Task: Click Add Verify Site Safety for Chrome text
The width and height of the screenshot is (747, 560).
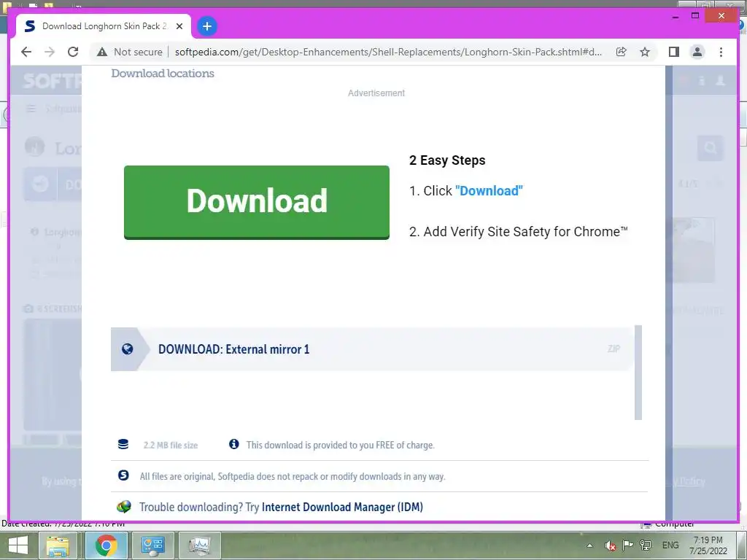Action: coord(525,232)
